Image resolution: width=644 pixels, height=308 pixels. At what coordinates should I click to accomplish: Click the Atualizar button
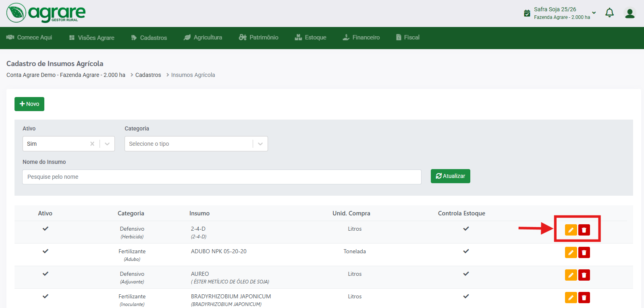tap(450, 176)
